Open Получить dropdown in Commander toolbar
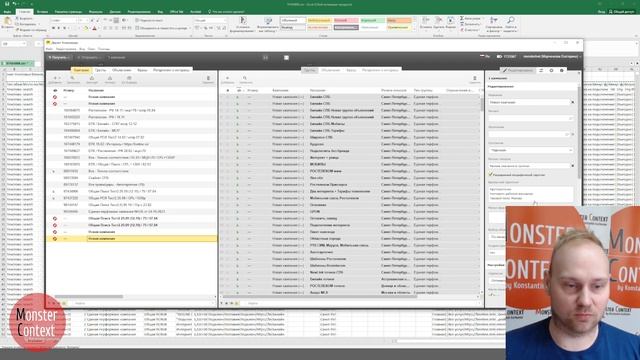The image size is (640, 360). click(x=60, y=58)
